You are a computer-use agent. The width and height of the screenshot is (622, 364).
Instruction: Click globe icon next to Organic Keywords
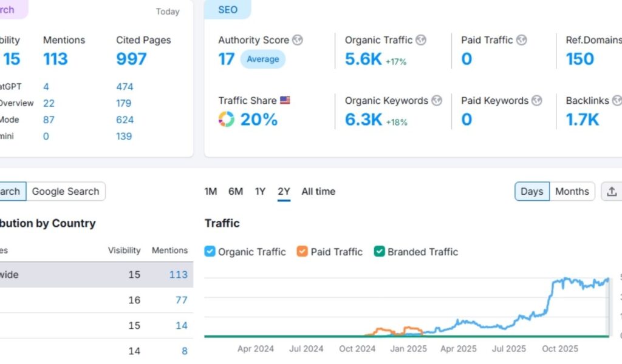(x=437, y=101)
